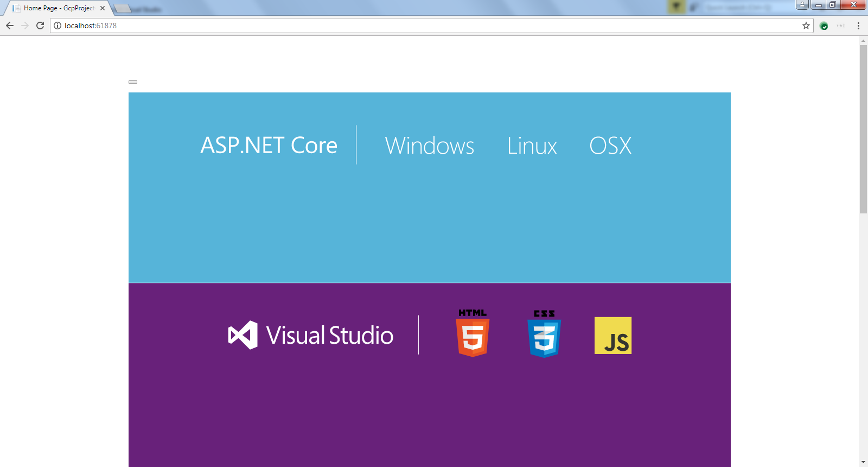Click the HTML5 badge icon
The image size is (868, 467).
473,333
